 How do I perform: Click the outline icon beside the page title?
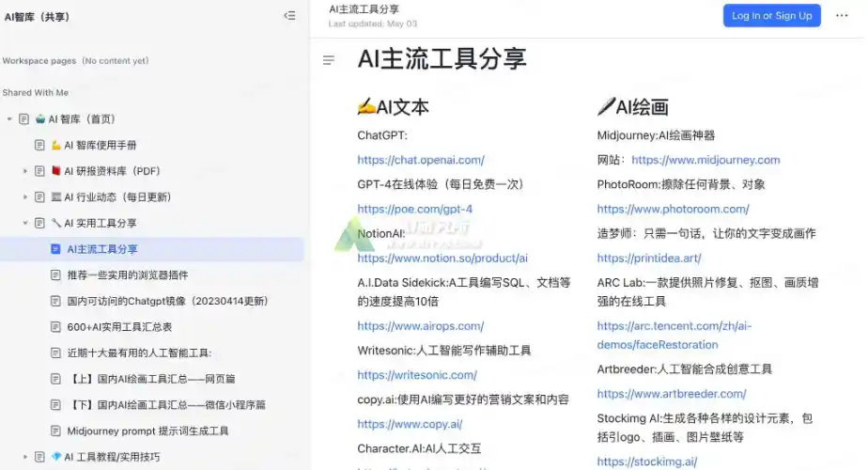329,60
